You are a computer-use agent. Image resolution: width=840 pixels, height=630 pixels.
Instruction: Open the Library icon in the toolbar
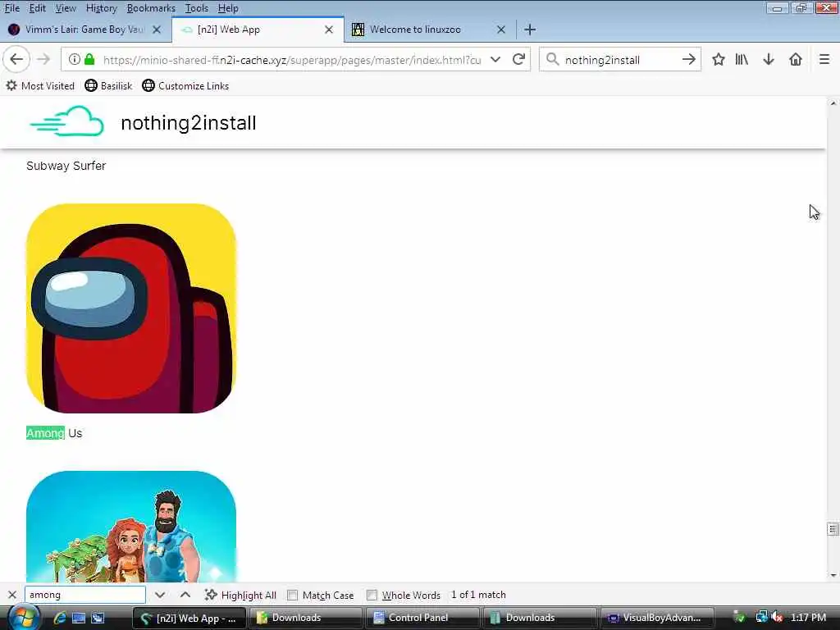742,59
